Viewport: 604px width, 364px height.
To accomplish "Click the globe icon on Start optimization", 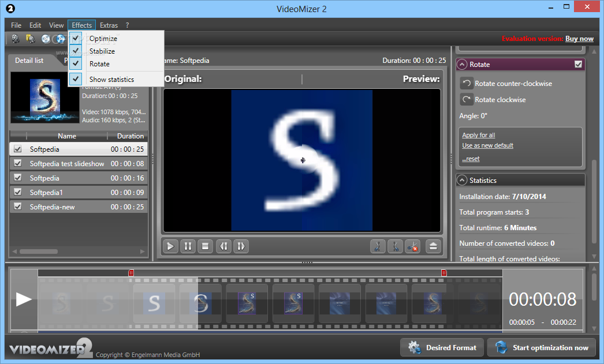I will pos(501,347).
